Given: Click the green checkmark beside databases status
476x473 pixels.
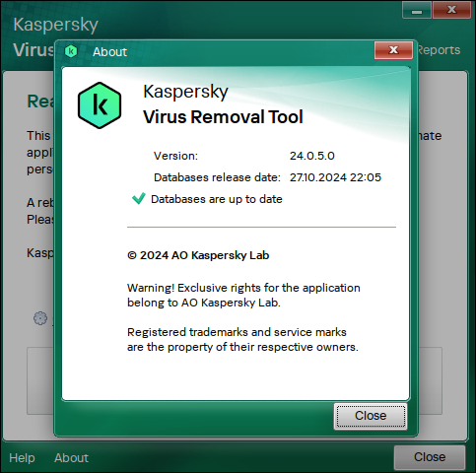Looking at the screenshot, I should pyautogui.click(x=139, y=198).
